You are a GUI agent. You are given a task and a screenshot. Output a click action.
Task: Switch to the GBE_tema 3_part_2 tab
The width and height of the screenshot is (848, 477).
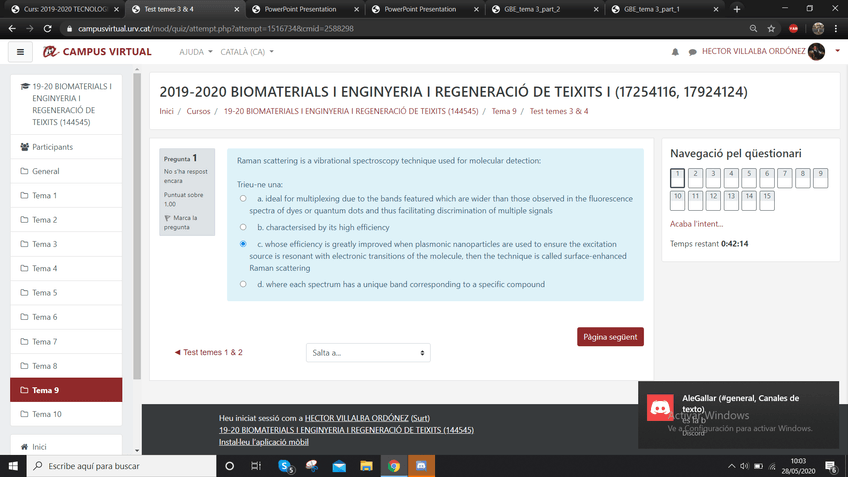[x=540, y=9]
